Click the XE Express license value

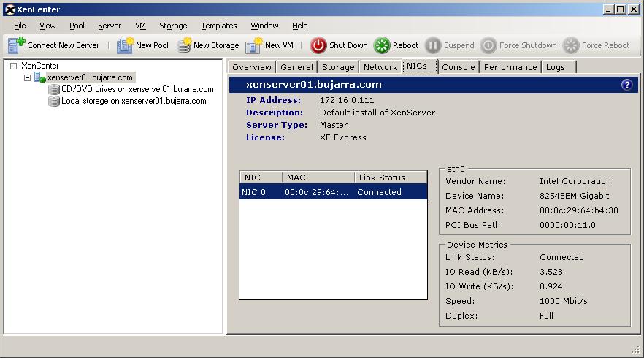[x=343, y=137]
